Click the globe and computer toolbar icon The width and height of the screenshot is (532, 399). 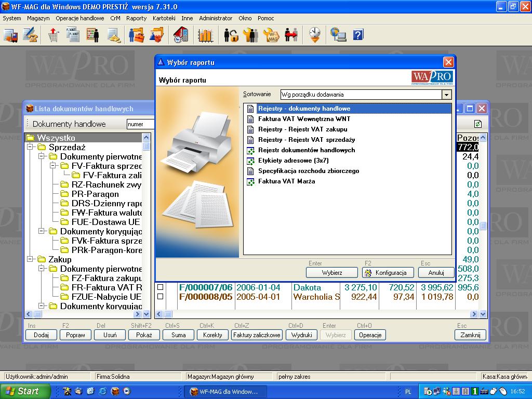(339, 35)
